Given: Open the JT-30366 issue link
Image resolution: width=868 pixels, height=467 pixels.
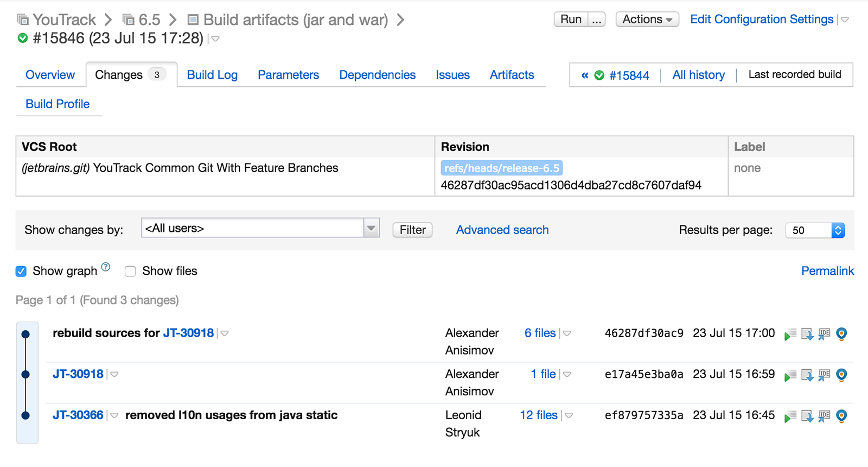Looking at the screenshot, I should (78, 415).
